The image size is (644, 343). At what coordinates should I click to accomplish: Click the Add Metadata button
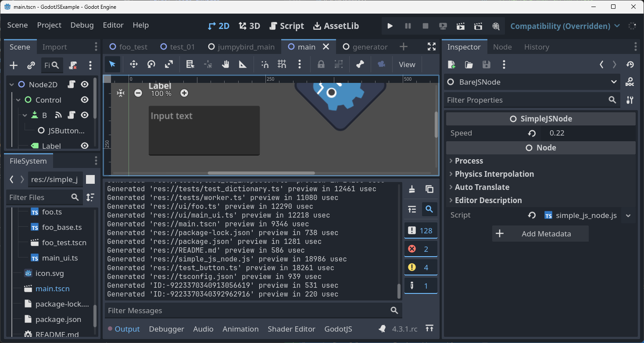[540, 233]
